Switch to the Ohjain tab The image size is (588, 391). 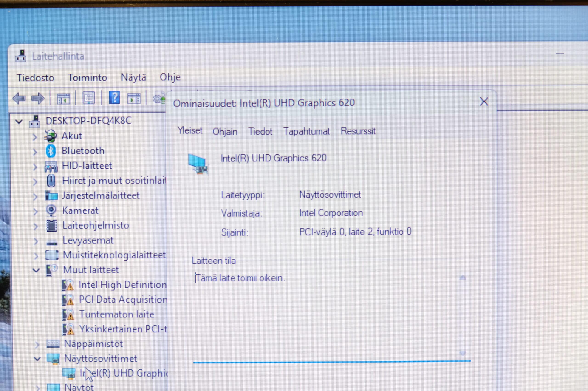coord(225,132)
